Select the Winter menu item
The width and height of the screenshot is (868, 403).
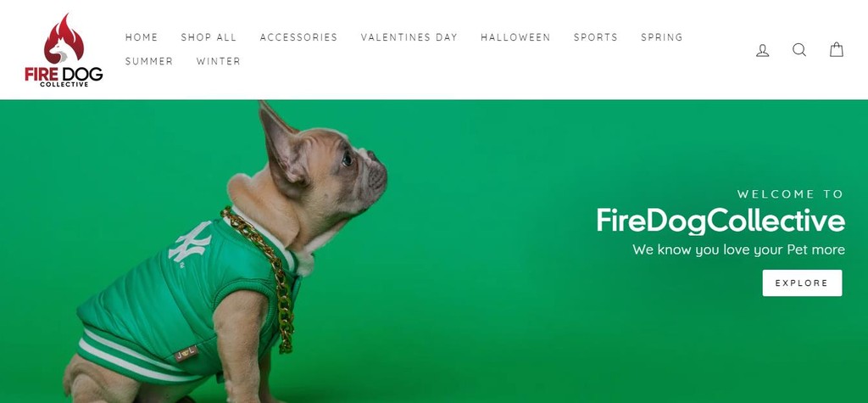pyautogui.click(x=219, y=61)
